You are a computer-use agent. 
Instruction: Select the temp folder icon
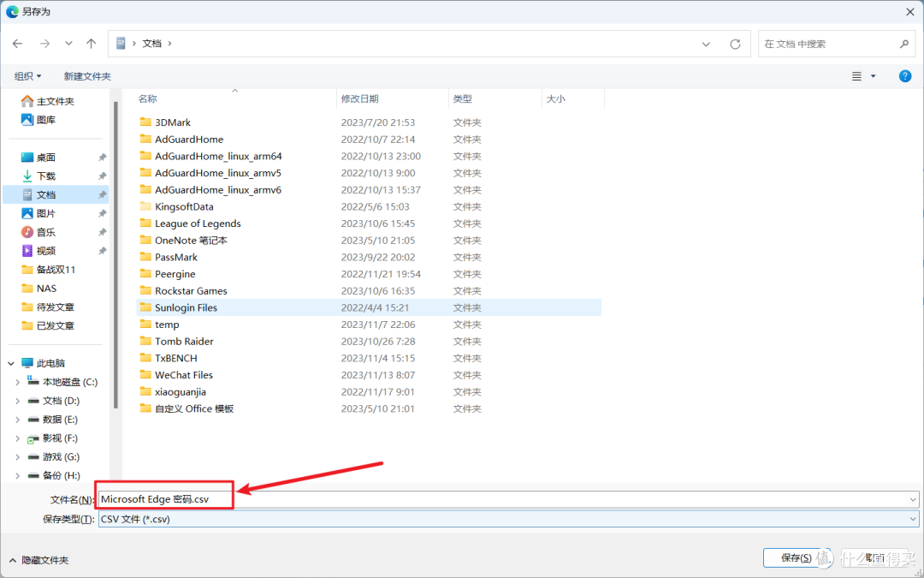pyautogui.click(x=145, y=324)
